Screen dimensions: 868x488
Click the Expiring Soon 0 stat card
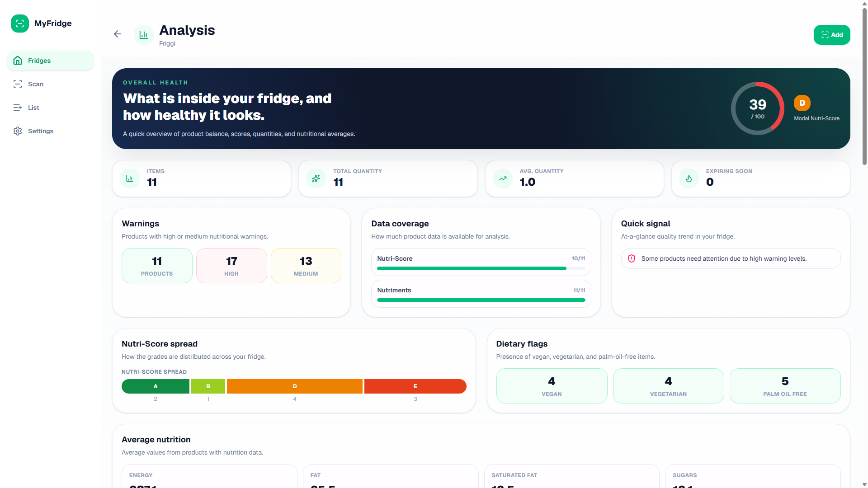(x=761, y=178)
